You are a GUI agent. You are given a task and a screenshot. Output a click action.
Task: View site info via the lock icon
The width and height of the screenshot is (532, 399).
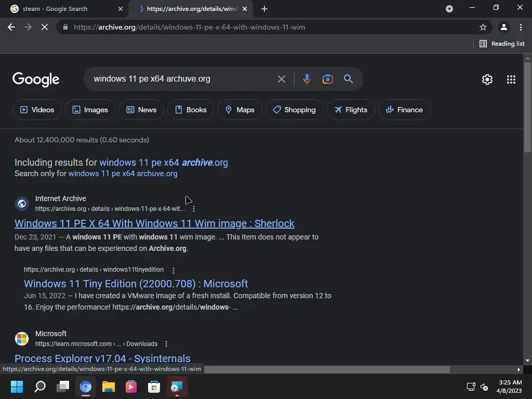tap(65, 27)
